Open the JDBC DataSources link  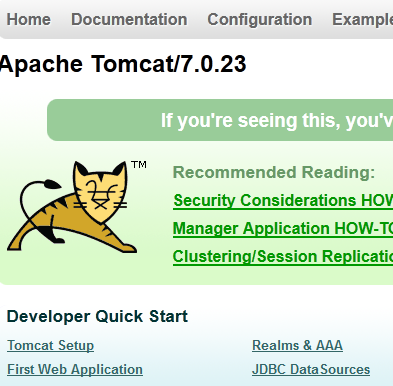[311, 369]
